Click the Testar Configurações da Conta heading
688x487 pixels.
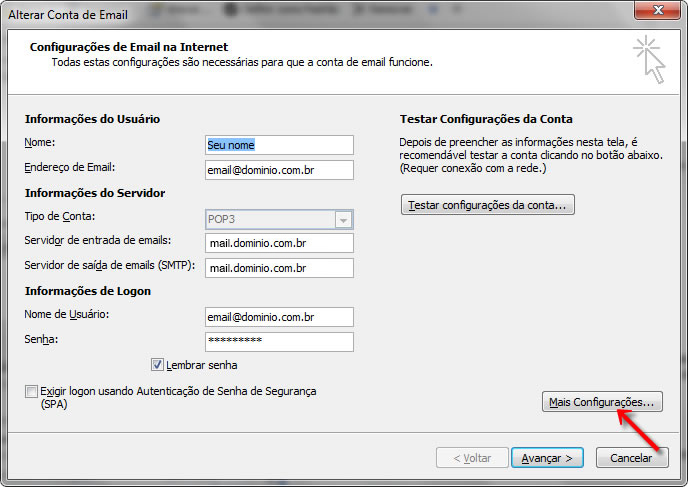point(486,119)
